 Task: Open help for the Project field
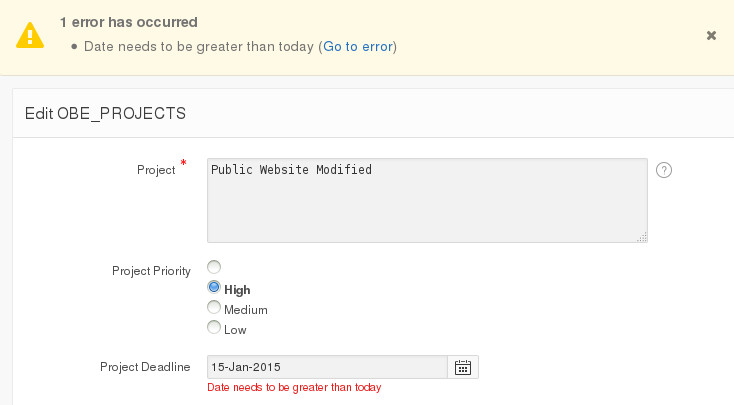[664, 170]
